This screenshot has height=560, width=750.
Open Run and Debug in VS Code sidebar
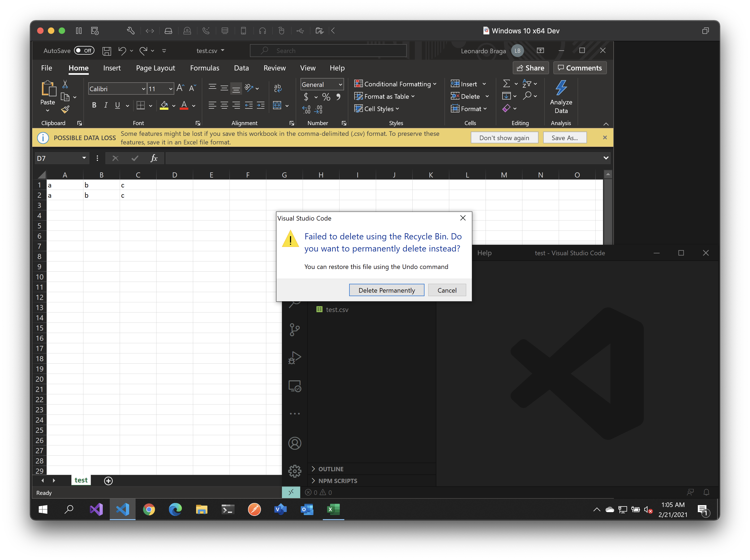pyautogui.click(x=295, y=357)
